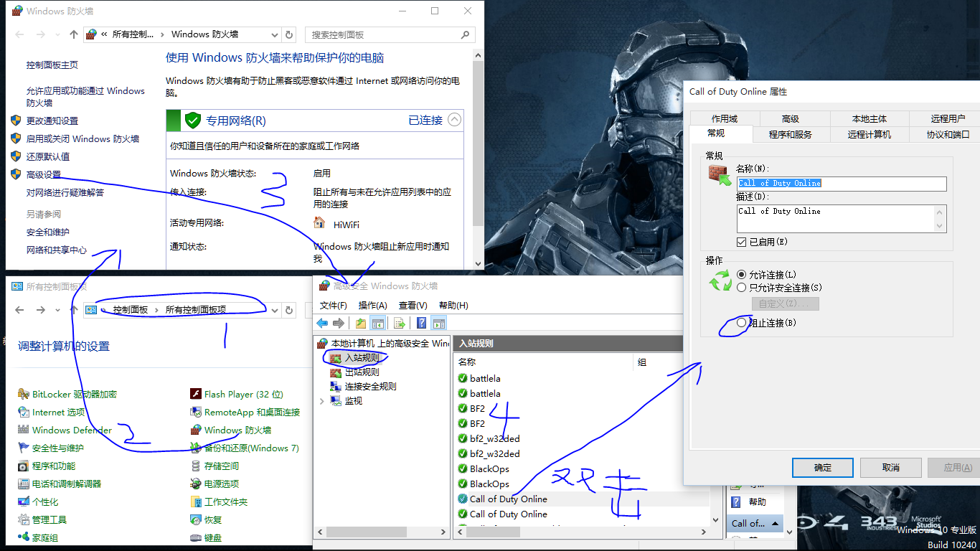Select 出站规则 in the tree

(x=362, y=372)
